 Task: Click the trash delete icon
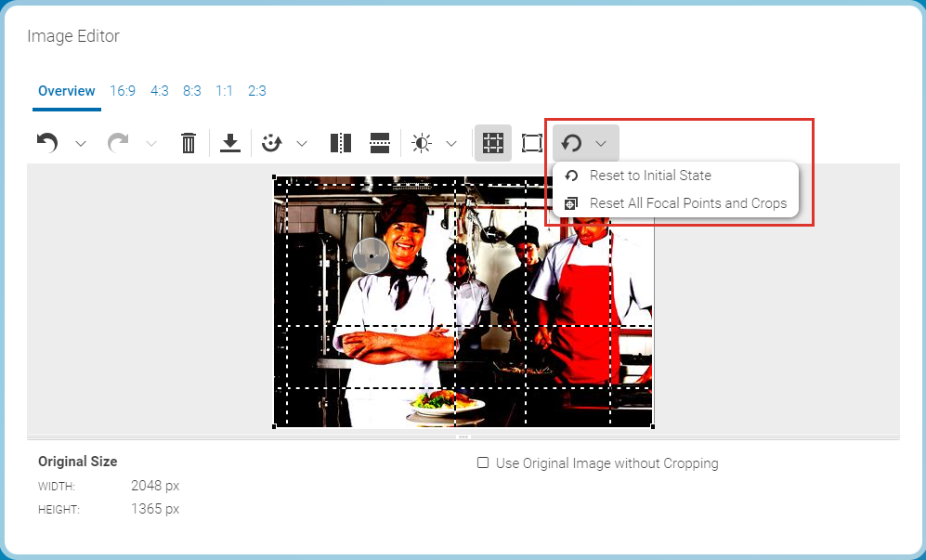pos(189,143)
